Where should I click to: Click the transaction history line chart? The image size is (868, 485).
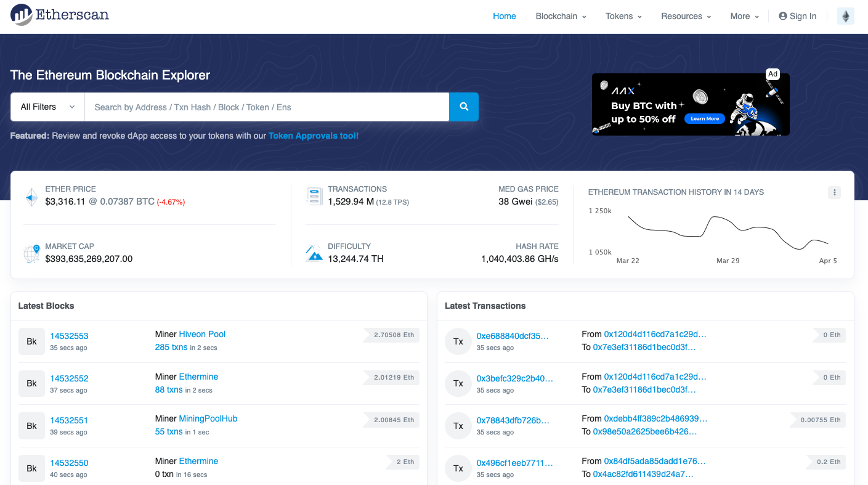point(728,233)
